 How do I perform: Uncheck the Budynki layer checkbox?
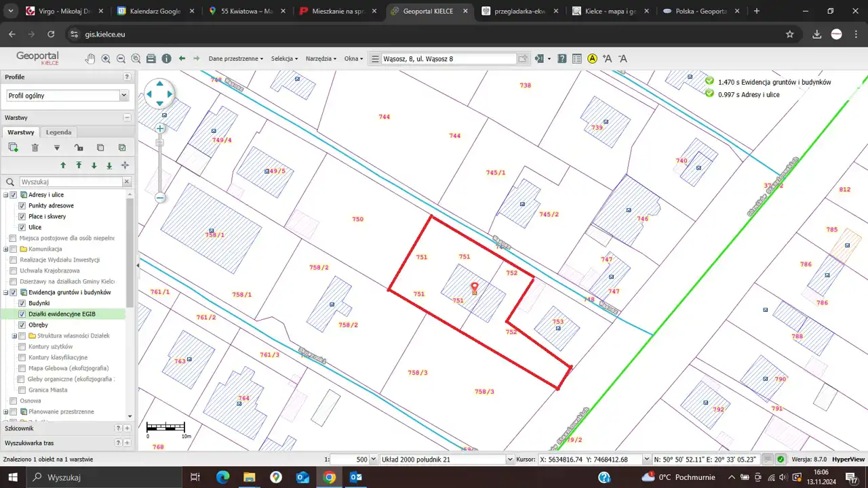(22, 303)
